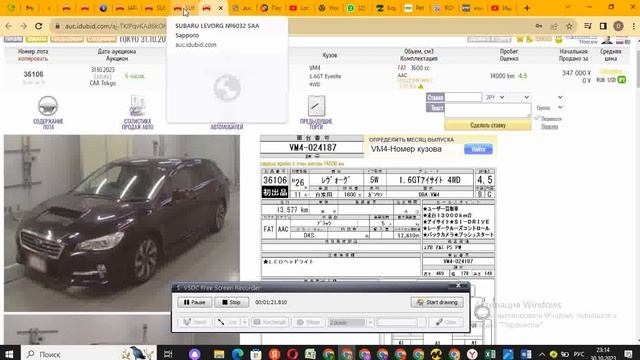Open browser side panel
This screenshot has width=640, height=360.
coord(603,26)
